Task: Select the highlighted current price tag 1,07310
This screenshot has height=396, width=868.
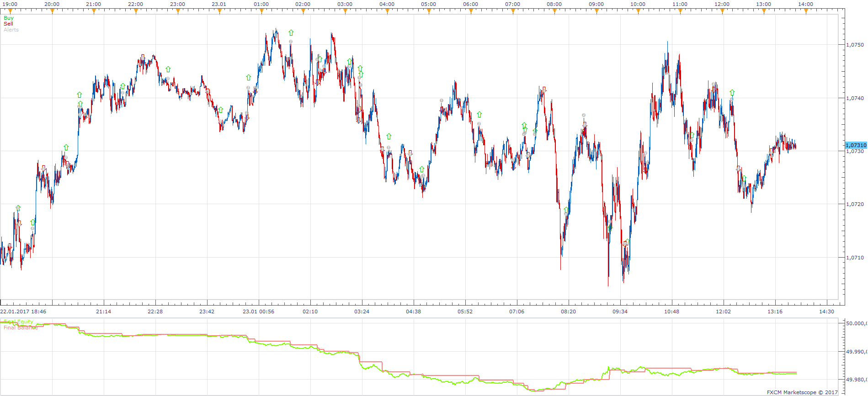Action: click(x=856, y=145)
